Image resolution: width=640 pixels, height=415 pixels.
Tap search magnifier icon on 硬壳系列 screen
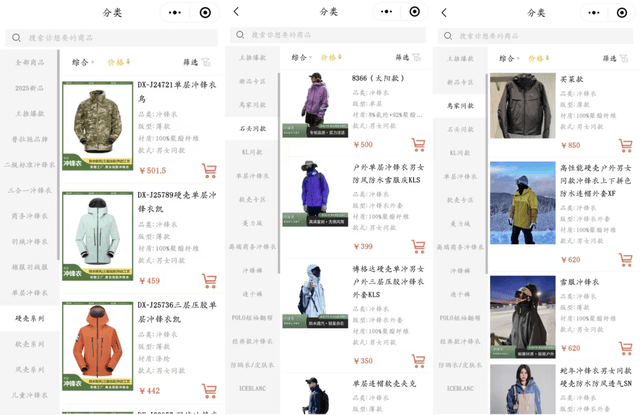coord(16,38)
